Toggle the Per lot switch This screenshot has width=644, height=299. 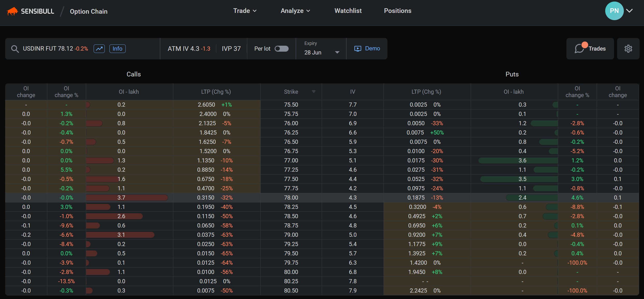coord(281,49)
